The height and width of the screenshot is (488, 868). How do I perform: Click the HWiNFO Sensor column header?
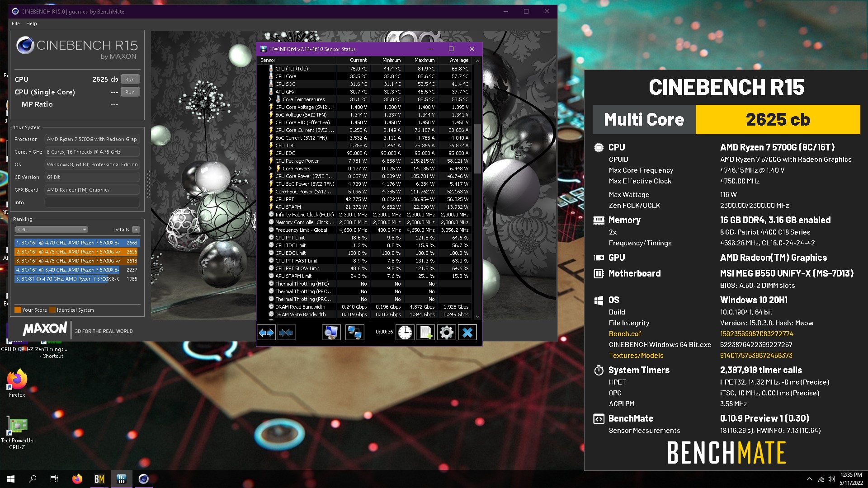pos(297,60)
